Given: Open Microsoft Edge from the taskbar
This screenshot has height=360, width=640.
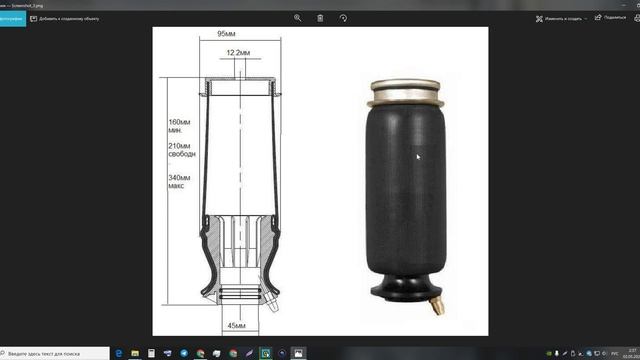Looking at the screenshot, I should [119, 353].
